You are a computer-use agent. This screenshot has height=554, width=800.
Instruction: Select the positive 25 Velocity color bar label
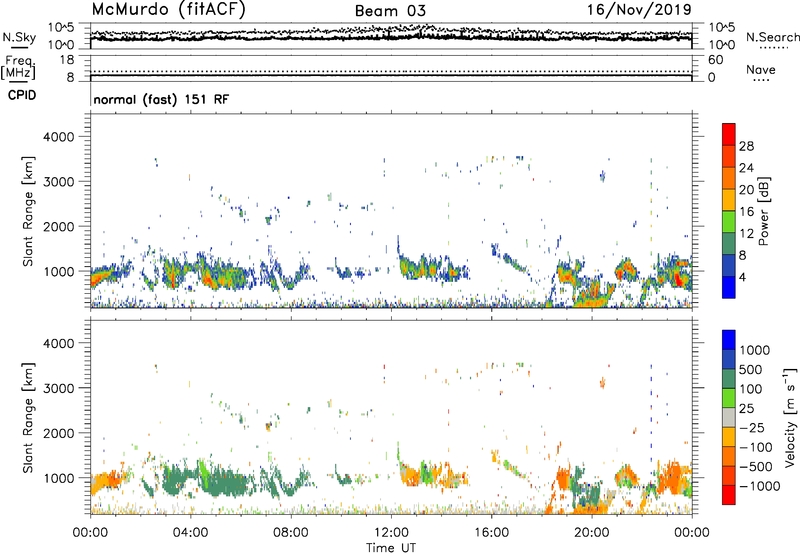click(747, 408)
